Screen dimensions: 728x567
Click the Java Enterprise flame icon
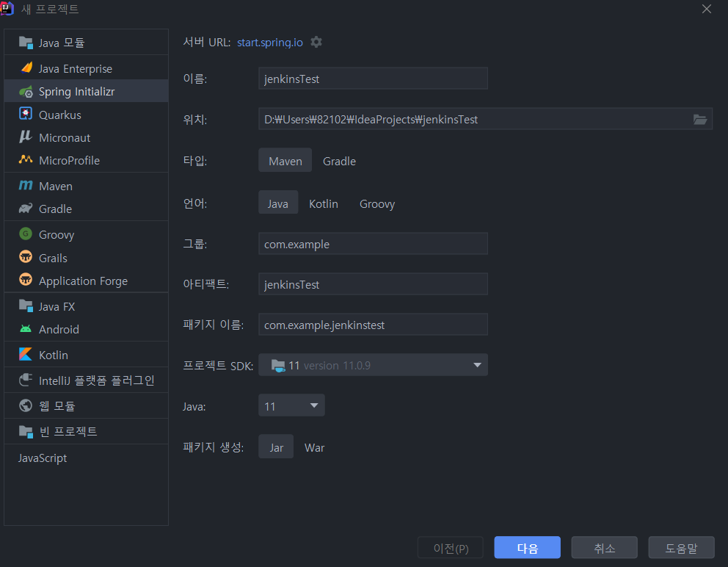26,68
